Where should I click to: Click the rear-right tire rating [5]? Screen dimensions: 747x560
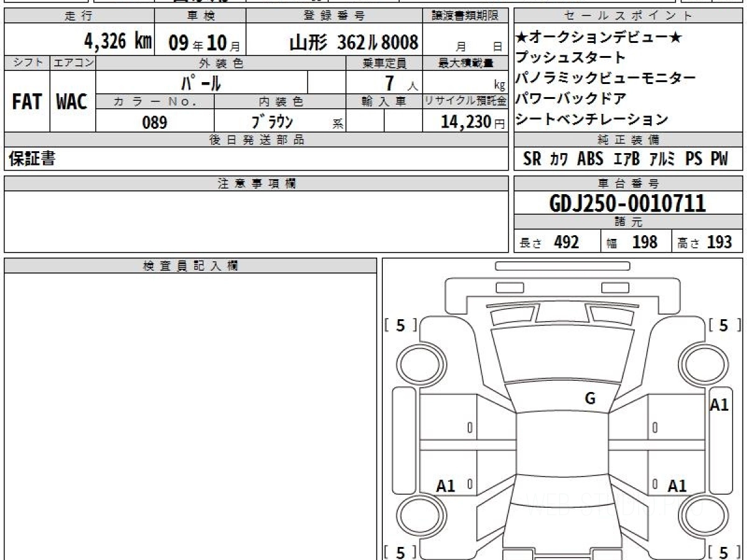[724, 552]
